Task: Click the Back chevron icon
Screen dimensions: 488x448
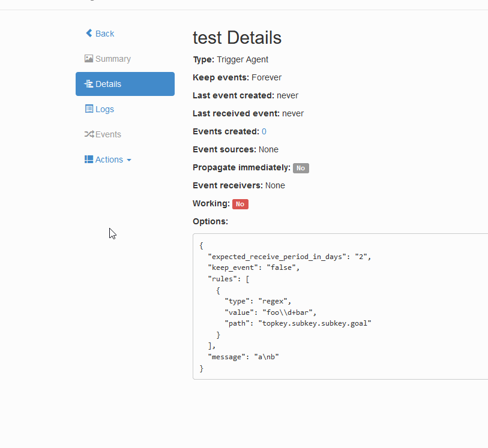Action: tap(89, 33)
